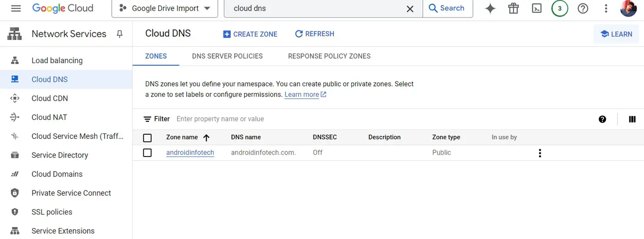Open column display options icon
The image size is (644, 239).
pos(632,119)
